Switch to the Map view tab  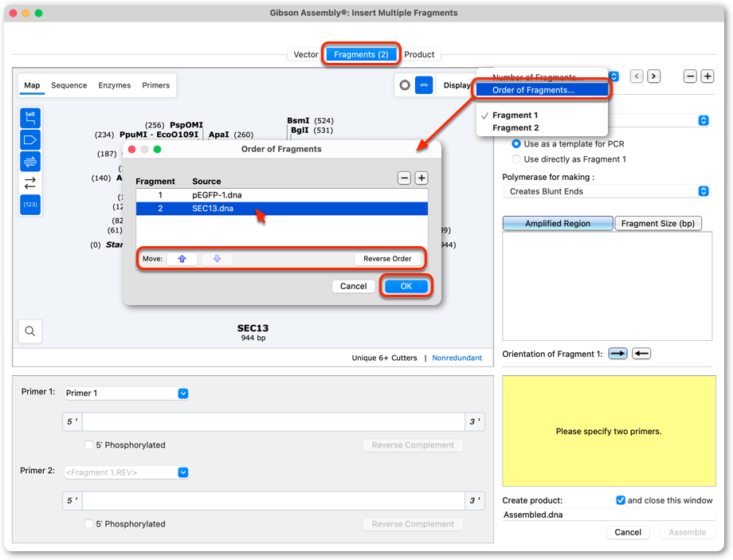(32, 85)
